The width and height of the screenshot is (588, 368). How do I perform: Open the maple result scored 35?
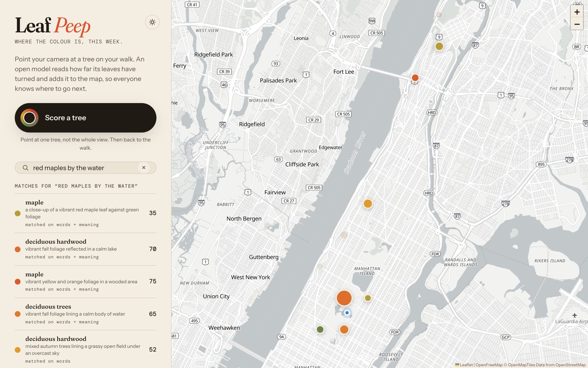point(85,213)
